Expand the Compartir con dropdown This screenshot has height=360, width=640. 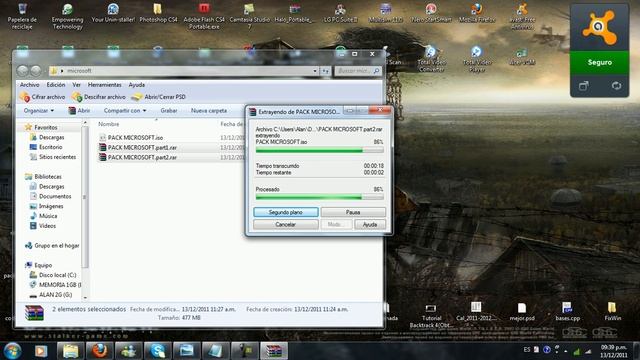124,111
